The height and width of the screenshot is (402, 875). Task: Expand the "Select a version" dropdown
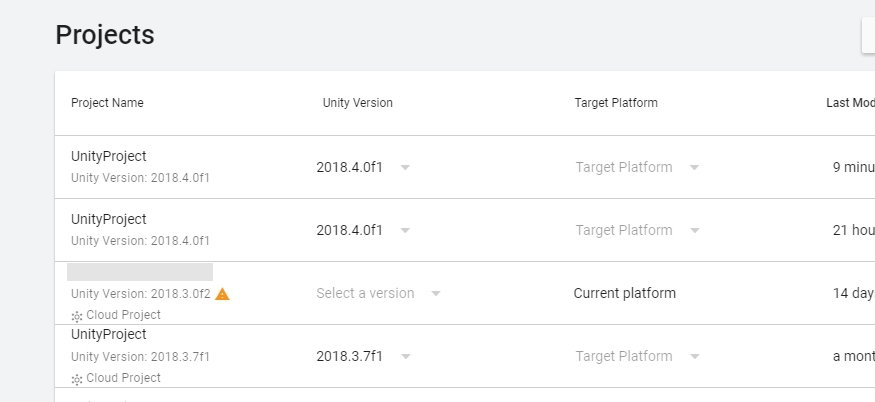378,293
